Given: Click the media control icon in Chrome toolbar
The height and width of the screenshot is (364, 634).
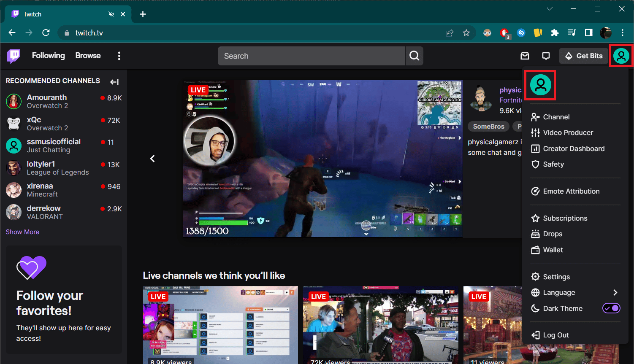Looking at the screenshot, I should (x=572, y=32).
